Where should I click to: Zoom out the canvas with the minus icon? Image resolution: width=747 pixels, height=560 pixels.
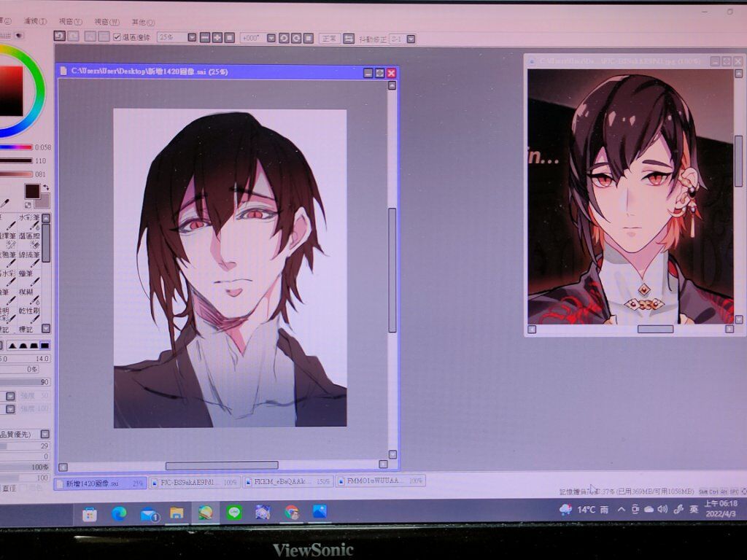coord(205,38)
